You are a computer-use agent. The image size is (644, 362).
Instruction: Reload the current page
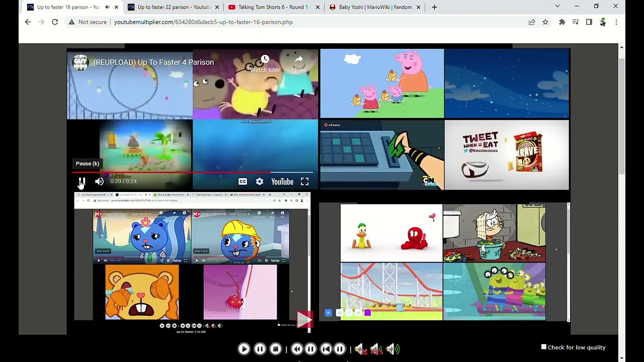pos(55,22)
